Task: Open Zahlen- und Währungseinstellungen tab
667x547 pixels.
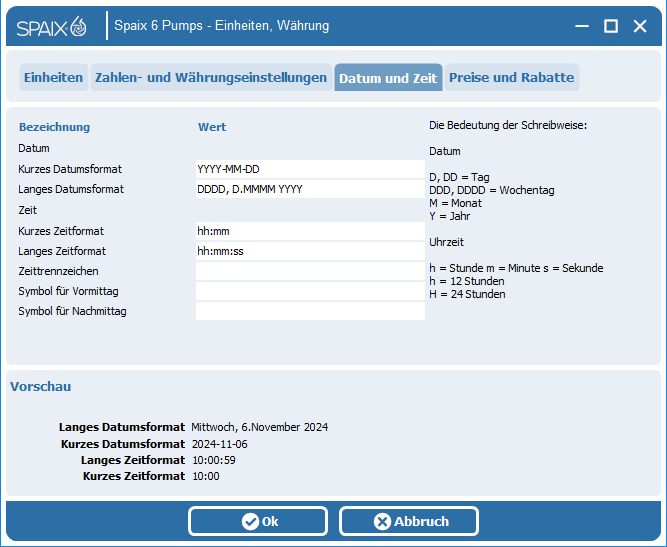Action: (211, 77)
